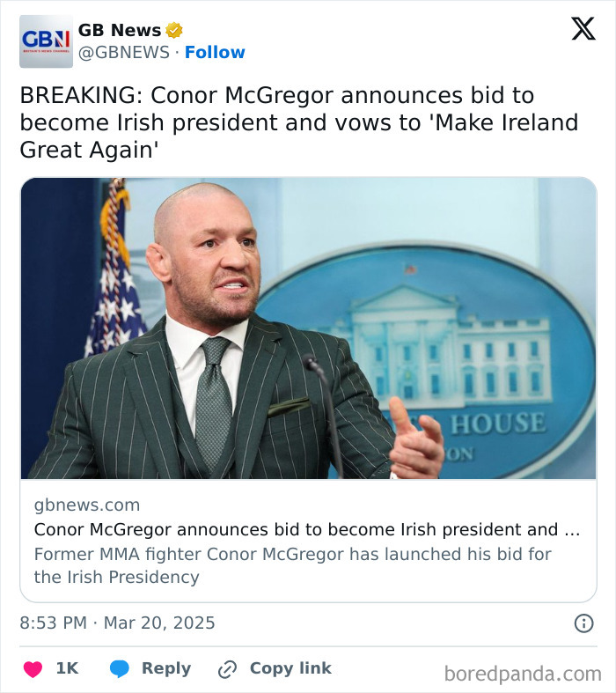Image resolution: width=616 pixels, height=693 pixels.
Task: Like the tweet with heart icon
Action: click(x=33, y=669)
